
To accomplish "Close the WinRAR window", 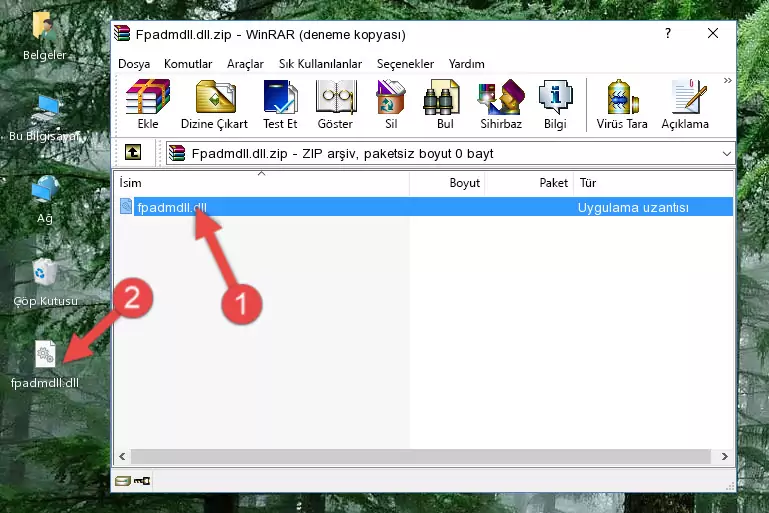I will [x=713, y=33].
